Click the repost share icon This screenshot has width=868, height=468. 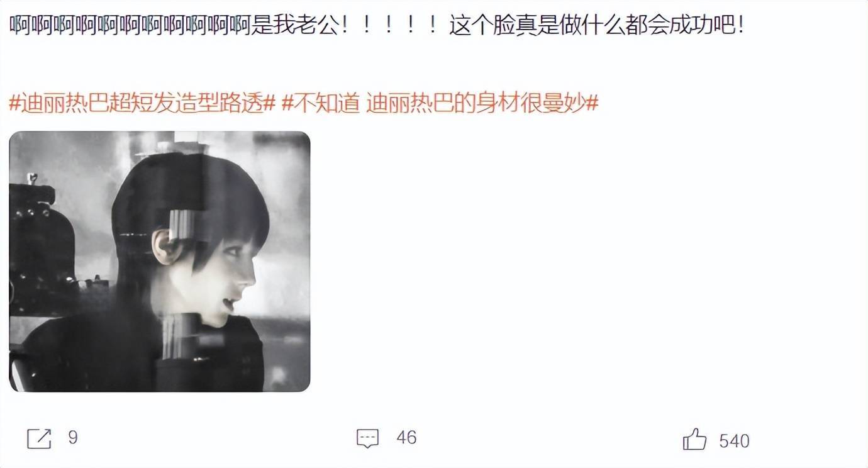(x=39, y=438)
